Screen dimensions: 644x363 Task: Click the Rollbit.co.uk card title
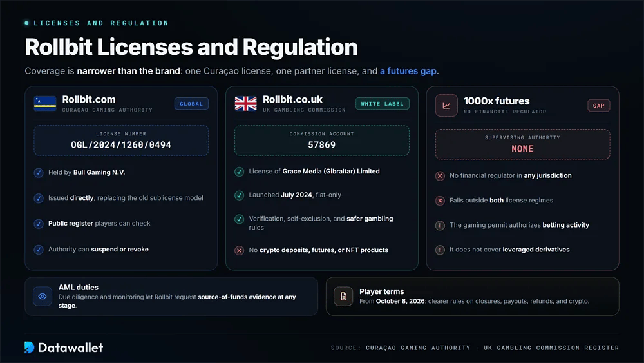pos(292,99)
